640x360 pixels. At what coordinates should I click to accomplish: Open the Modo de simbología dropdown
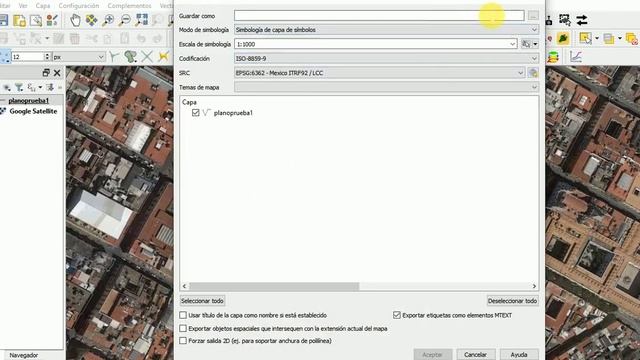click(386, 30)
